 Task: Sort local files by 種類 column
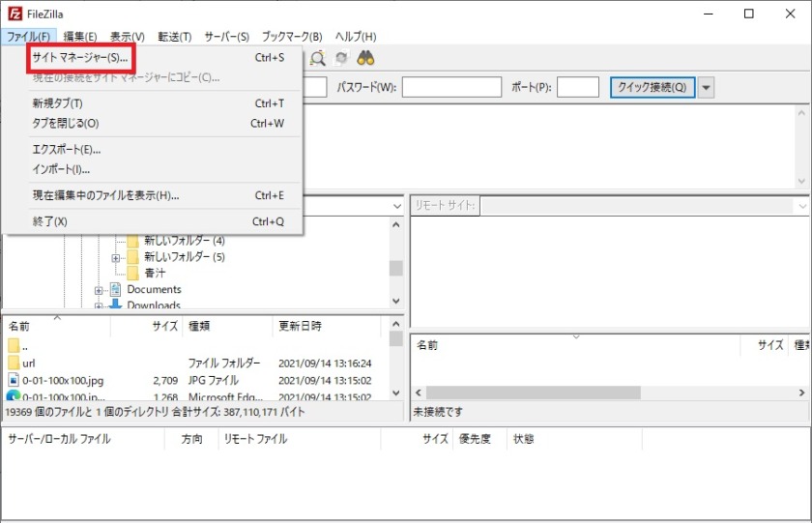click(227, 326)
